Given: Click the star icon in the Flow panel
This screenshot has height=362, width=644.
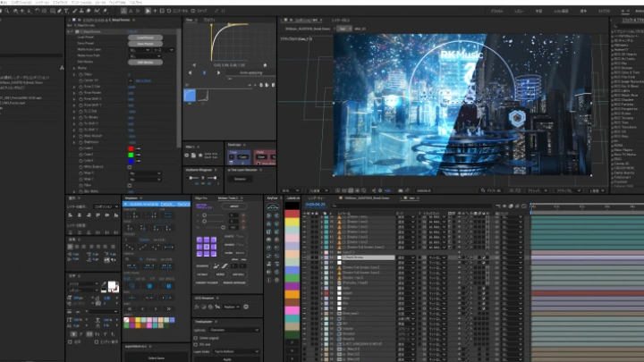Looking at the screenshot, I should coord(265,65).
